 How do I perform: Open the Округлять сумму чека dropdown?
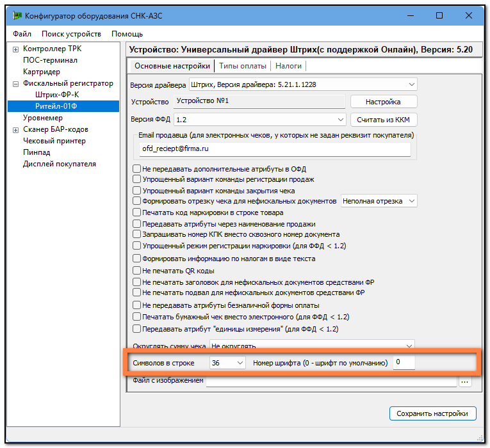pos(312,345)
